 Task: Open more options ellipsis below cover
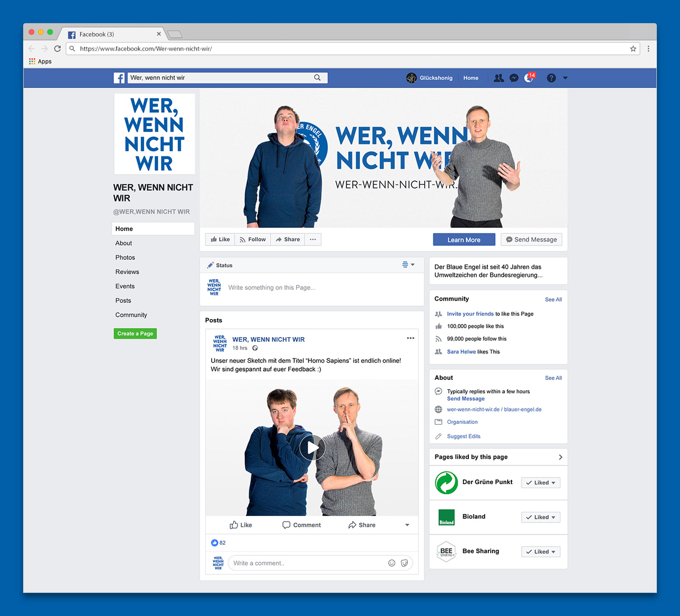point(313,239)
